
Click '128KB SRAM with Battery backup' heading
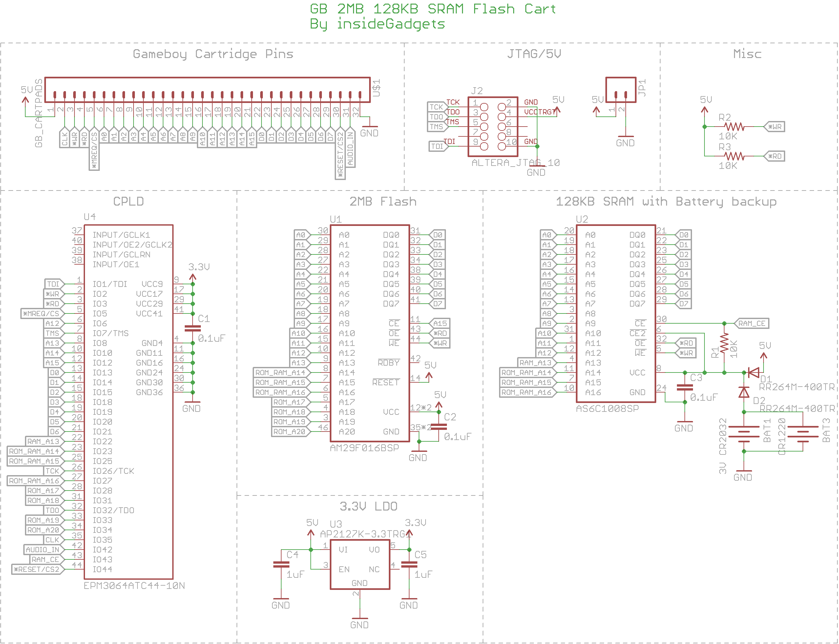[666, 202]
